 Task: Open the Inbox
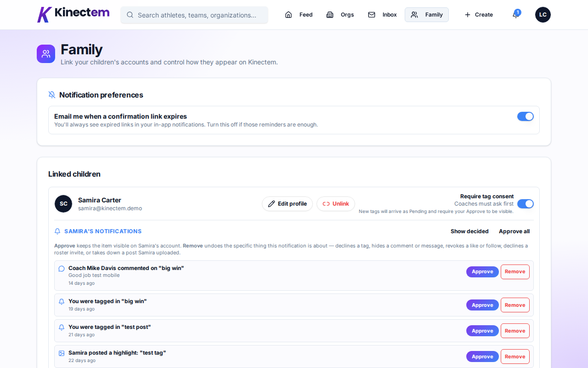(382, 15)
